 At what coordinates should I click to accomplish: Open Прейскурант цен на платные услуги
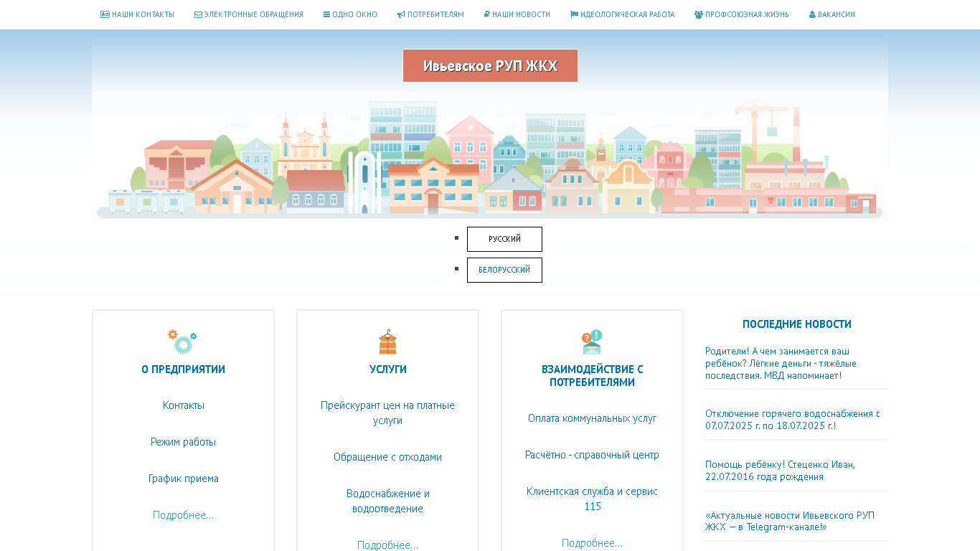click(387, 413)
